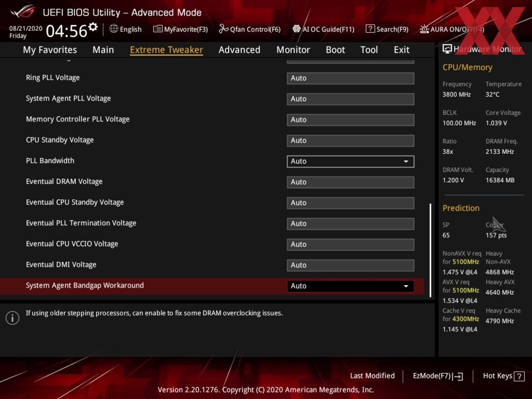Click the 1.039 V core voltage value
532x399 pixels.
click(x=496, y=123)
